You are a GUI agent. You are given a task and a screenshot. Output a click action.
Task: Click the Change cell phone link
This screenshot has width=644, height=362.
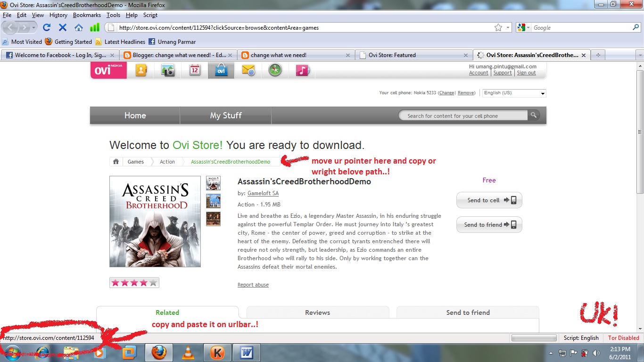coord(446,93)
